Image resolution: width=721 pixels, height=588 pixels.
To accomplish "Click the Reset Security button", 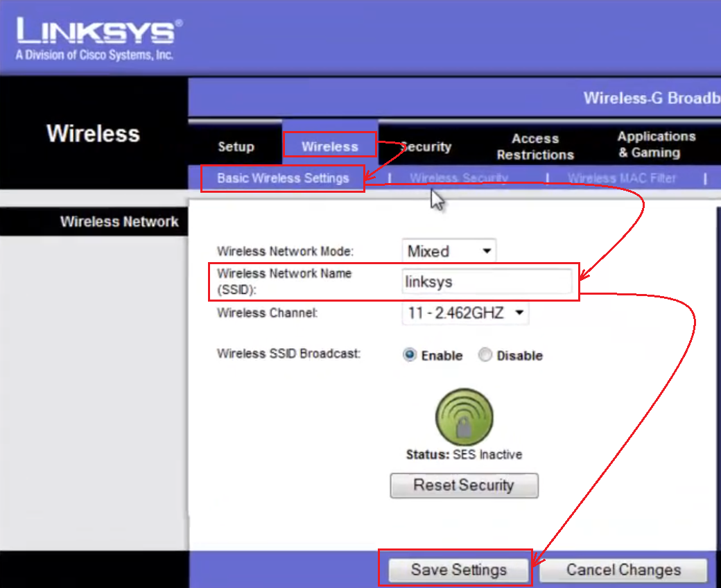I will [464, 485].
